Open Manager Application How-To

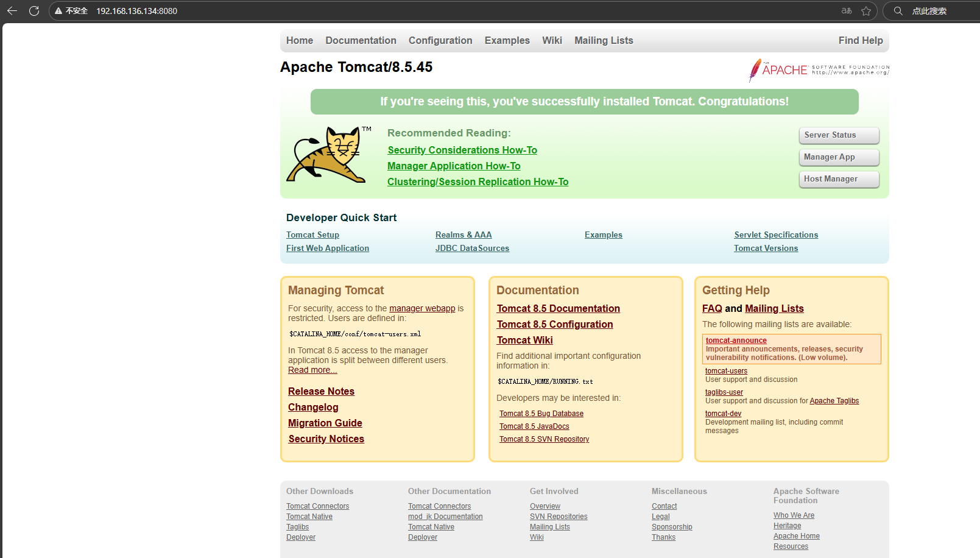tap(454, 166)
